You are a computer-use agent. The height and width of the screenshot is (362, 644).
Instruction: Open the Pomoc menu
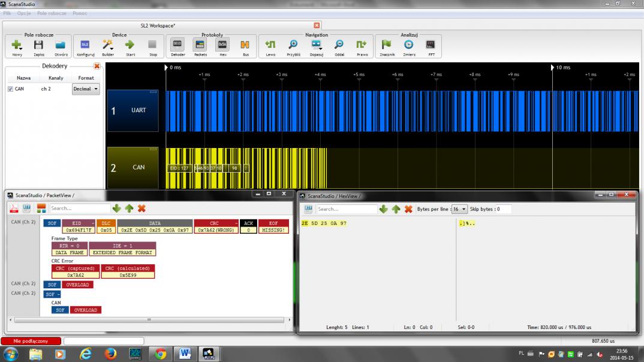point(80,13)
